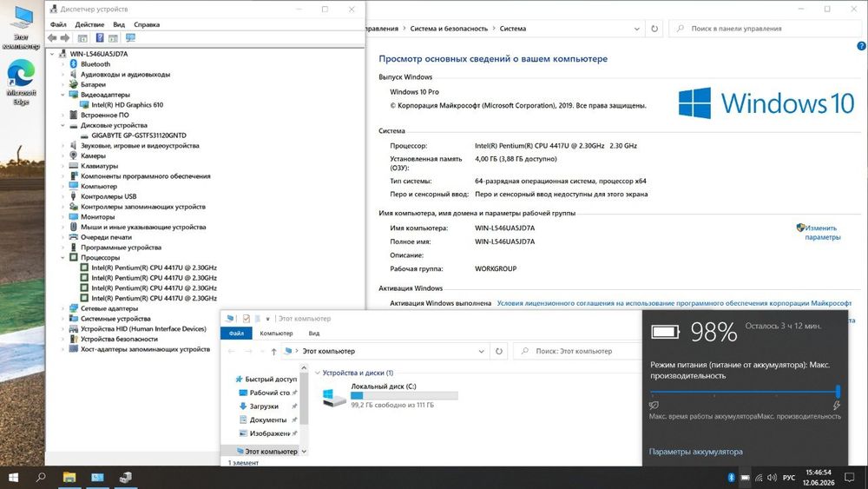The width and height of the screenshot is (868, 489).
Task: Open the Файл tab in Explorer ribbon
Action: point(236,334)
